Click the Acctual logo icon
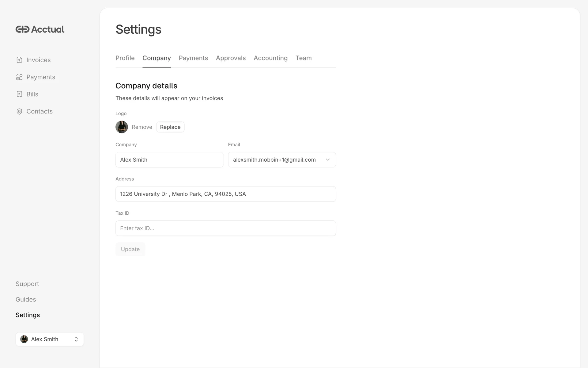This screenshot has width=588, height=368. (x=22, y=29)
